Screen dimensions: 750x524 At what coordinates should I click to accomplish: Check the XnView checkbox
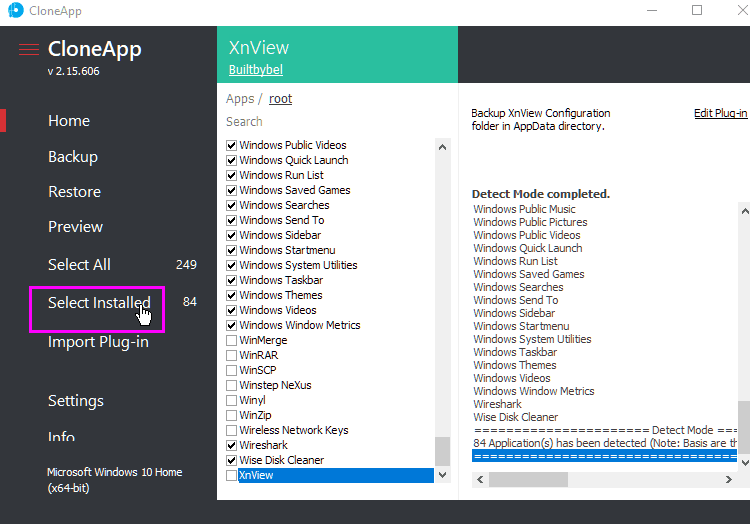[232, 475]
